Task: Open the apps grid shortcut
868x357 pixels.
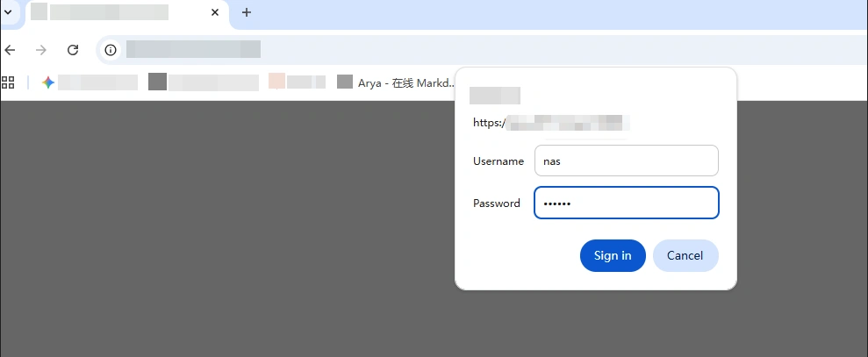Action: coord(9,82)
